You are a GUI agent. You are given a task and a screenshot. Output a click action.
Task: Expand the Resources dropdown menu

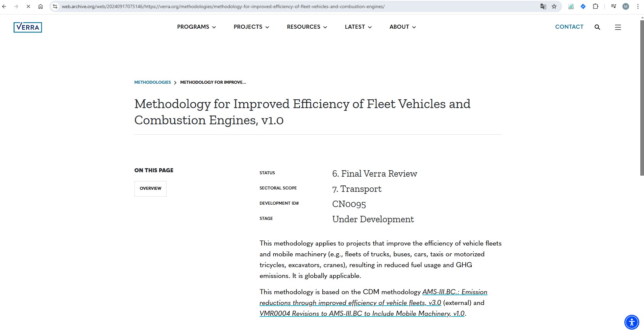(x=307, y=27)
